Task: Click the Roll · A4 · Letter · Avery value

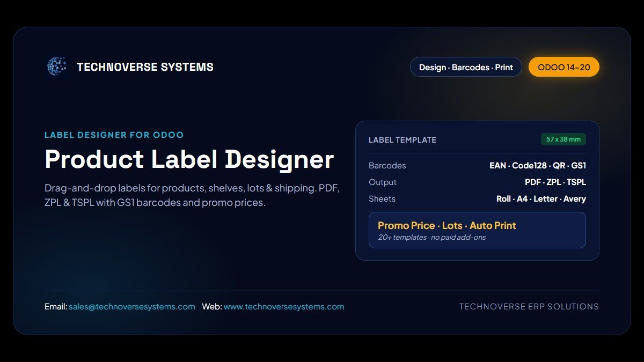Action: [541, 199]
